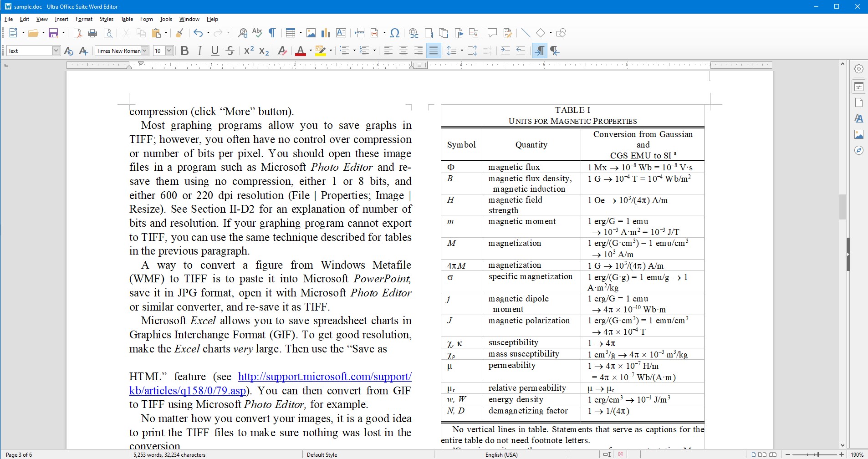868x459 pixels.
Task: Open the Styles menu
Action: (107, 19)
